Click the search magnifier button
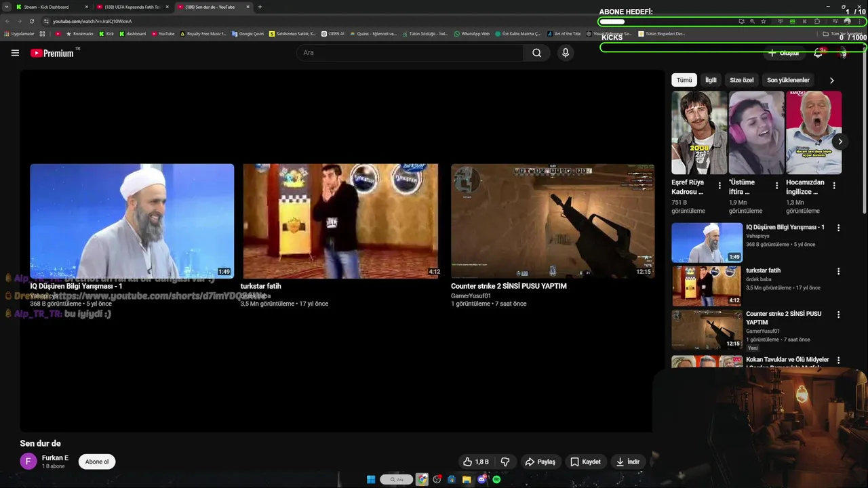 pyautogui.click(x=536, y=53)
